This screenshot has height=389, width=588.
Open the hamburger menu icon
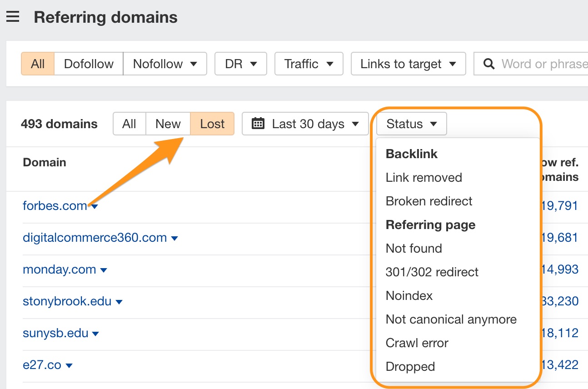coord(13,17)
